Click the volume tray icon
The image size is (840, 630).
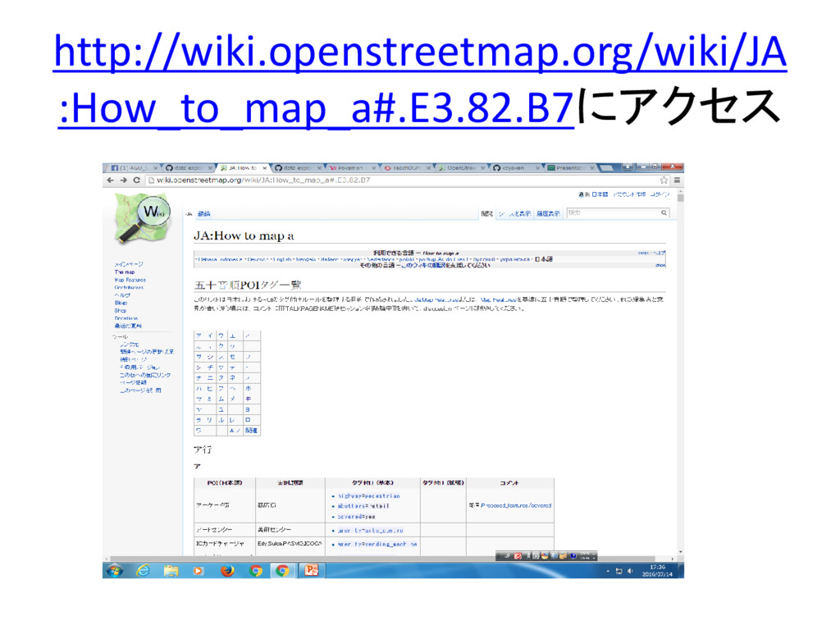[630, 571]
